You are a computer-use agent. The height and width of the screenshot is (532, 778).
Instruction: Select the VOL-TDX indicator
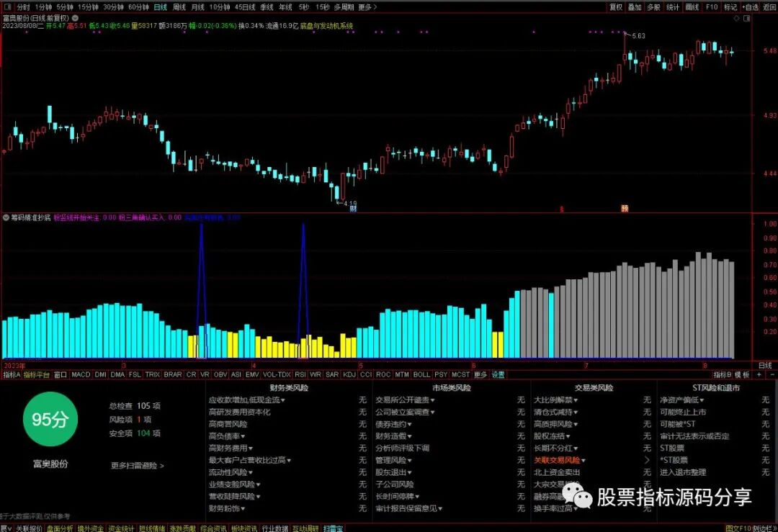pos(277,375)
